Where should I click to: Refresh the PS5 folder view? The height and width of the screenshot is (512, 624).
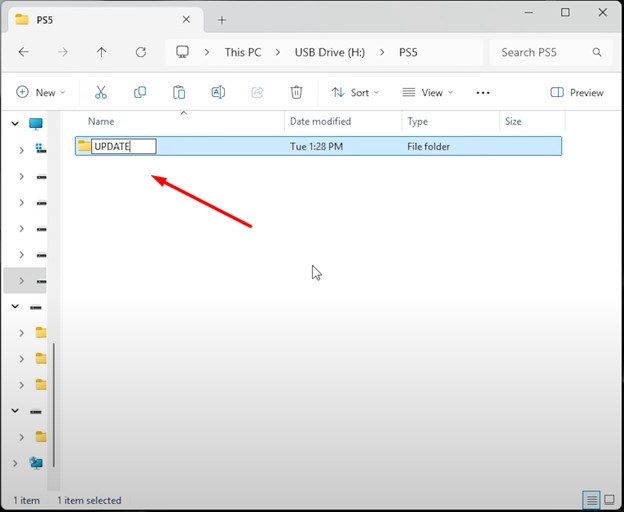point(141,52)
